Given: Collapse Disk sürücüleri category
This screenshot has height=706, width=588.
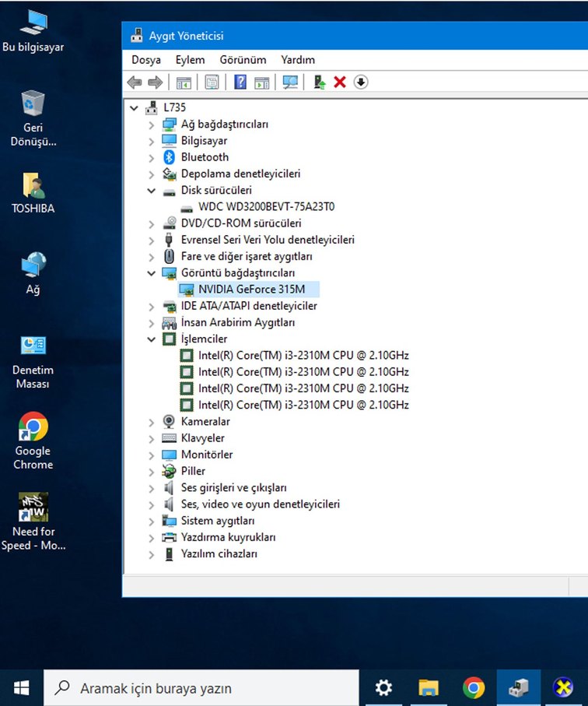Looking at the screenshot, I should pos(152,191).
